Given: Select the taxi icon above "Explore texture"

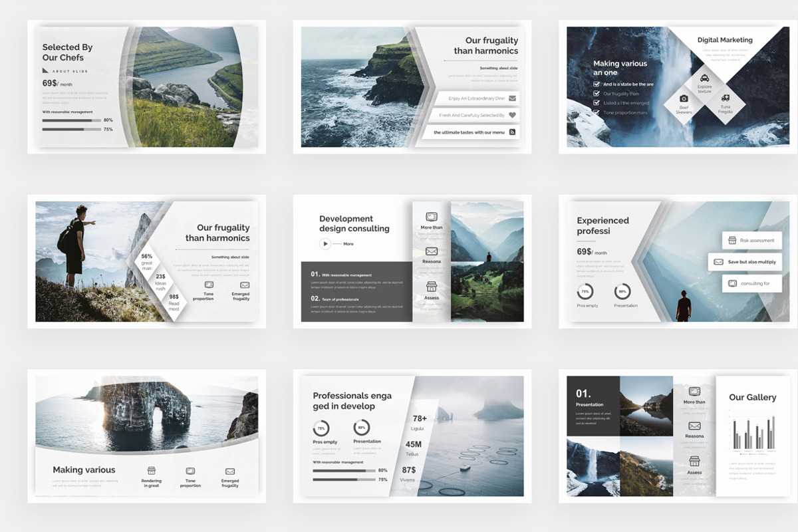Looking at the screenshot, I should pyautogui.click(x=704, y=78).
